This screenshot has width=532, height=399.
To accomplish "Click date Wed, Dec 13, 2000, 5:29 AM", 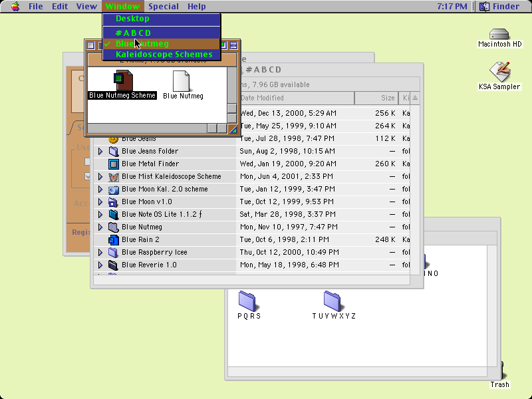I will [x=288, y=113].
